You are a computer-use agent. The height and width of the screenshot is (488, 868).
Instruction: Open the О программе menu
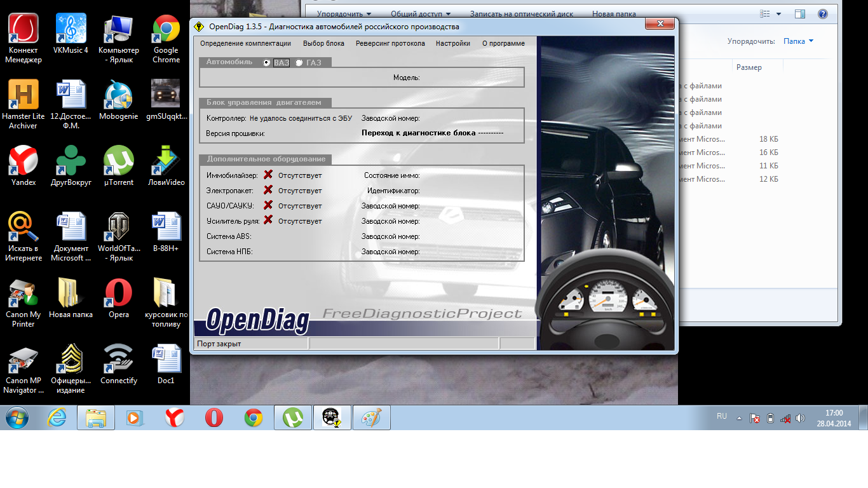tap(503, 43)
